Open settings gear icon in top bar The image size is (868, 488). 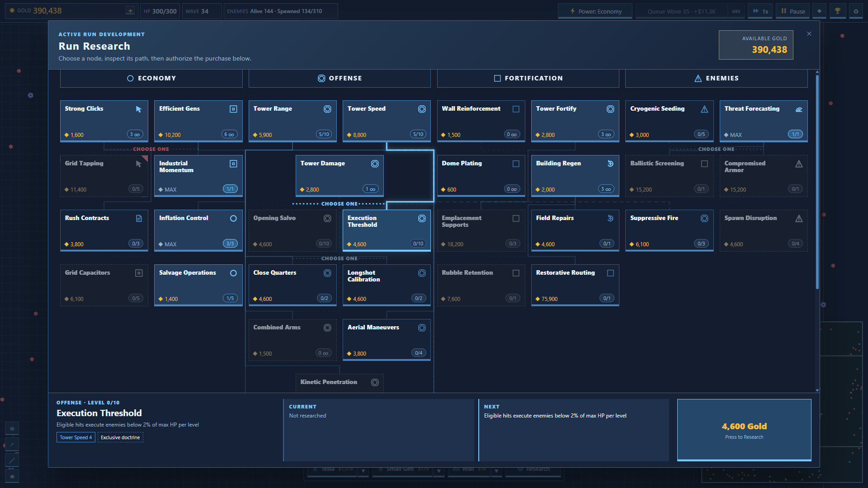[x=856, y=11]
